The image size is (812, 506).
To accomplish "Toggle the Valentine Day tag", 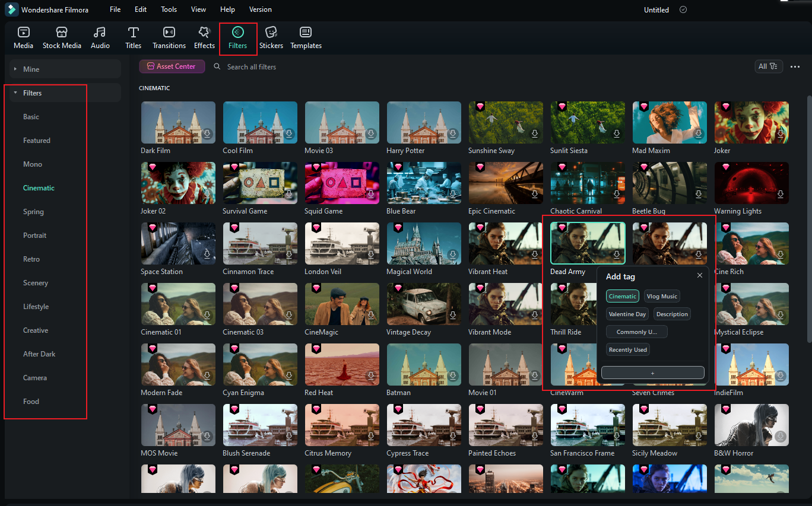I will pyautogui.click(x=627, y=314).
